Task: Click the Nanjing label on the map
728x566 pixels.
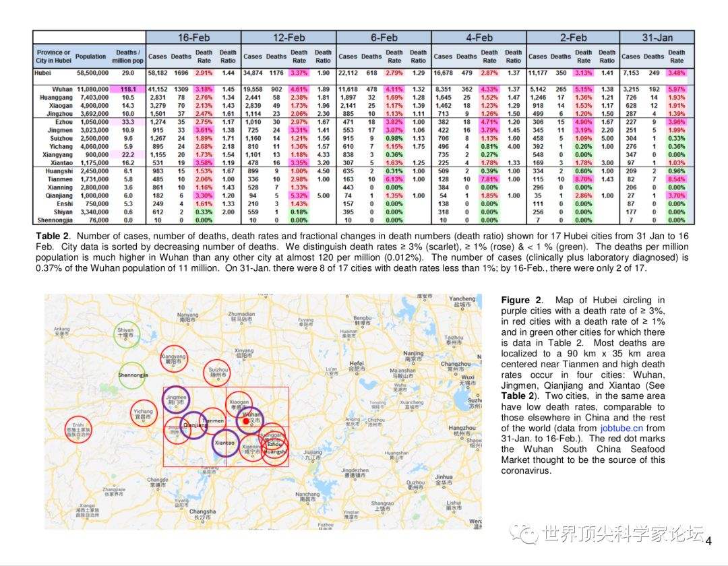Action: pyautogui.click(x=413, y=354)
